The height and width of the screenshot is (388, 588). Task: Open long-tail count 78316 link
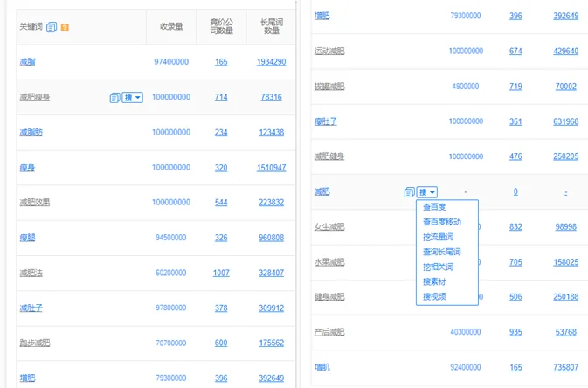[271, 97]
